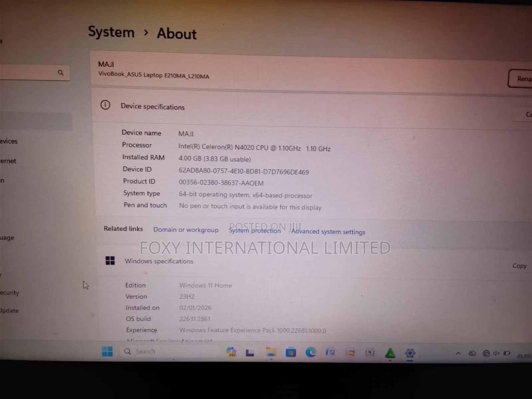
Task: Copy the Windows specifications
Action: point(519,266)
